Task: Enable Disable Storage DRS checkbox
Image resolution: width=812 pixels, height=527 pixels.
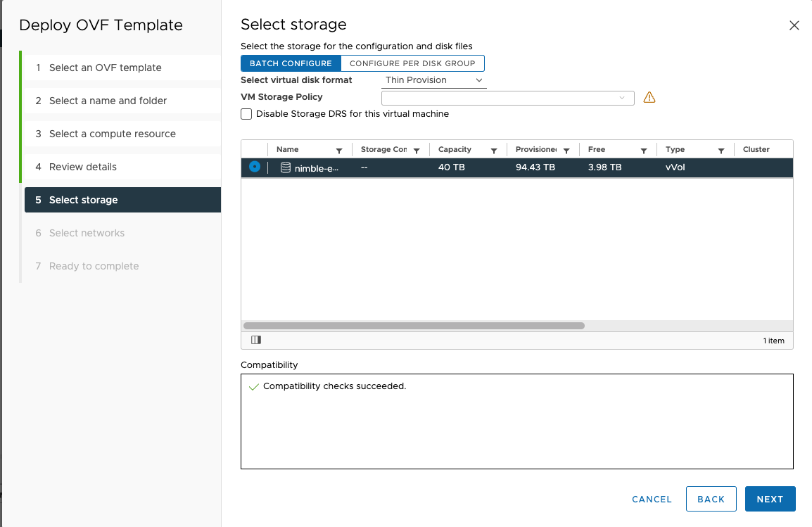Action: tap(246, 114)
